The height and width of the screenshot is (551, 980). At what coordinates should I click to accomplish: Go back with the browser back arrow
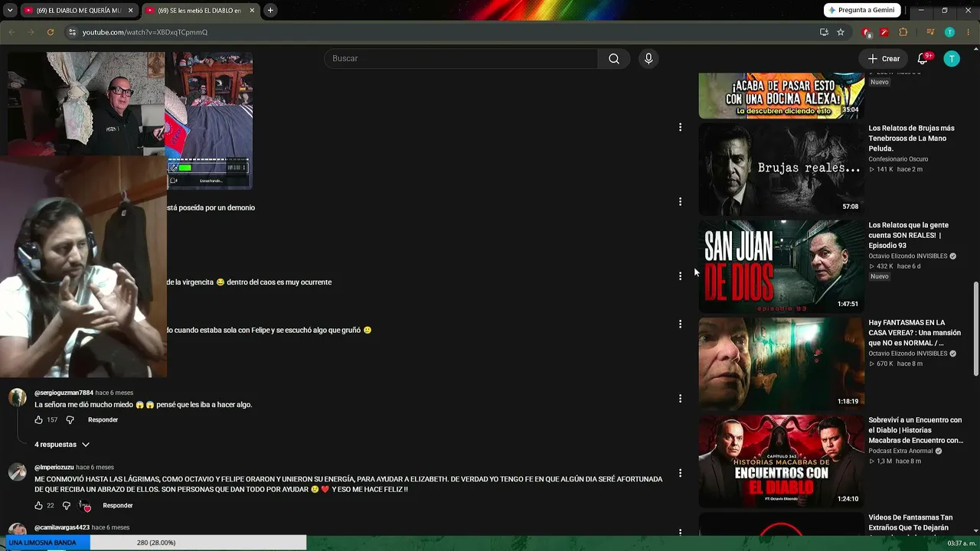click(11, 32)
